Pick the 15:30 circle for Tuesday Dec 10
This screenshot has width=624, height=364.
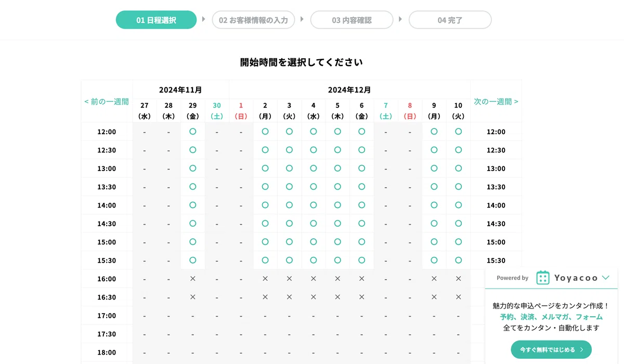pyautogui.click(x=458, y=260)
